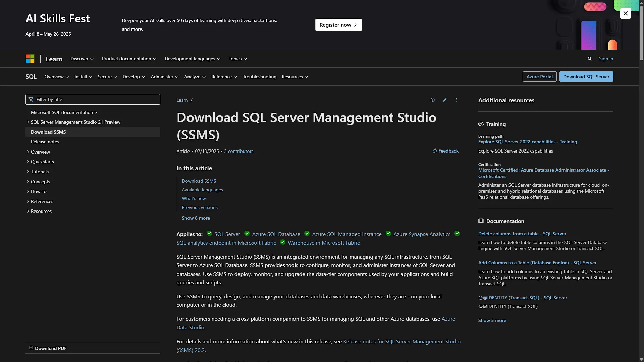The image size is (644, 362).
Task: Select Release notes in the sidebar
Action: click(x=45, y=142)
